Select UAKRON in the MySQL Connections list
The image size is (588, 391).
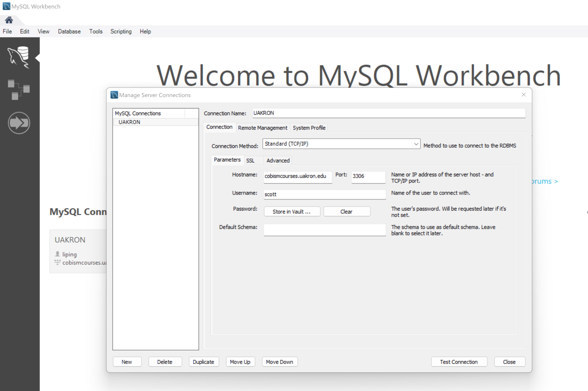pyautogui.click(x=156, y=122)
